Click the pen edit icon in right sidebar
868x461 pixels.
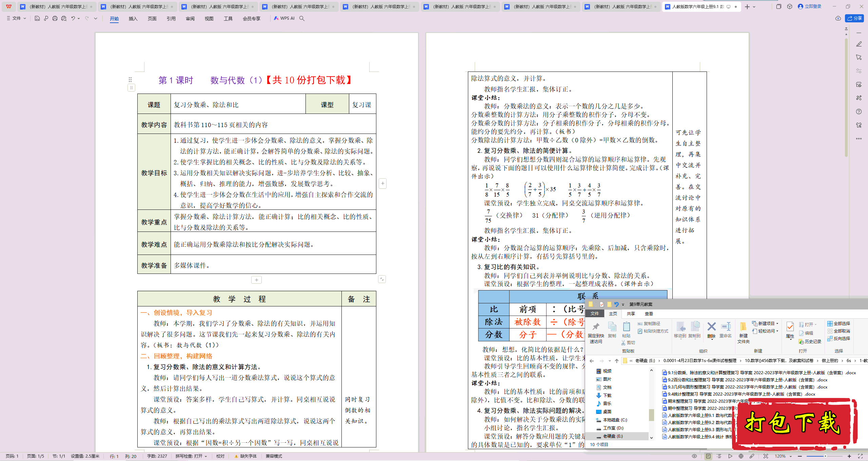[859, 44]
